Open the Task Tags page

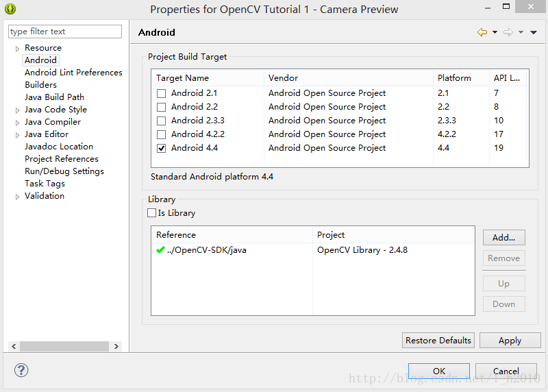(45, 184)
